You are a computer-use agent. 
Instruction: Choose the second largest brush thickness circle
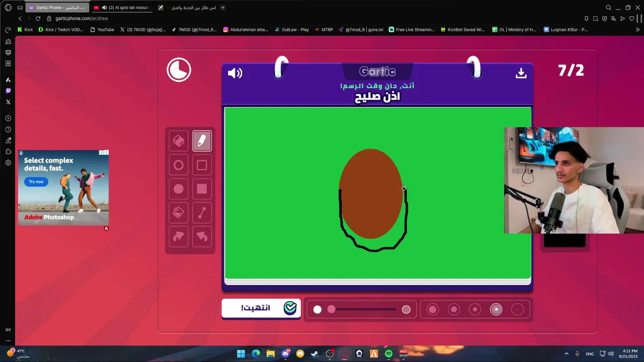(454, 310)
